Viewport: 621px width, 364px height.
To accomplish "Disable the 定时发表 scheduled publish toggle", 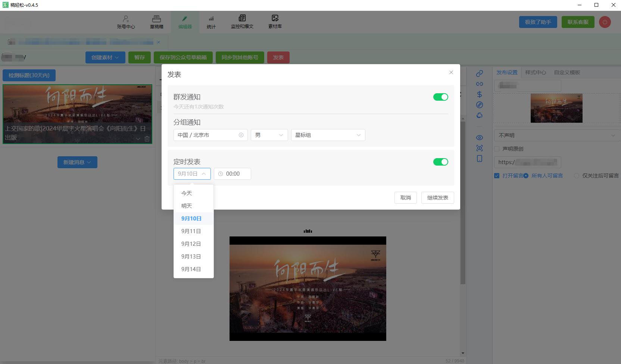I will tap(440, 162).
